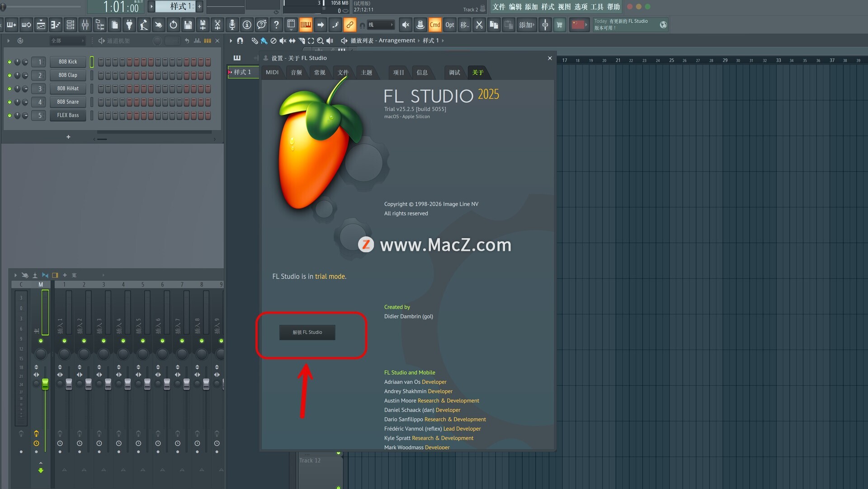
Task: Click the new pattern plus button
Action: click(199, 6)
